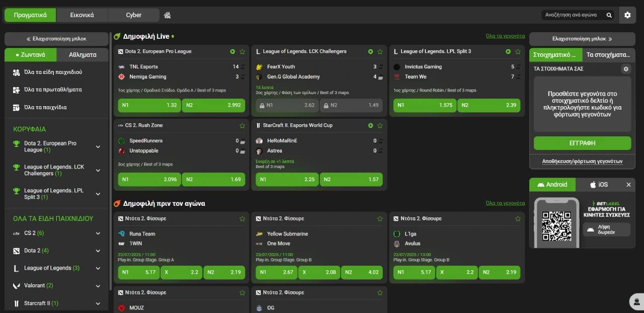Focus the Αναζήτηση ανά αγώνα search field
Image resolution: width=644 pixels, height=313 pixels.
tap(573, 15)
